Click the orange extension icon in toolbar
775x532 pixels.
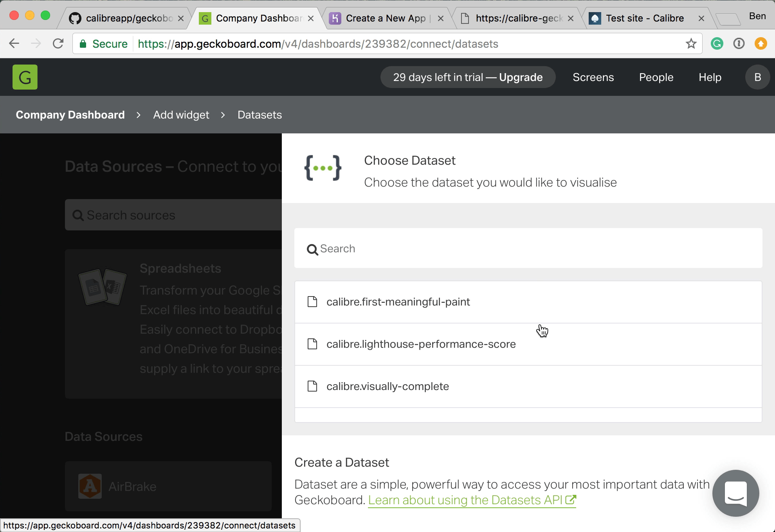pyautogui.click(x=761, y=43)
